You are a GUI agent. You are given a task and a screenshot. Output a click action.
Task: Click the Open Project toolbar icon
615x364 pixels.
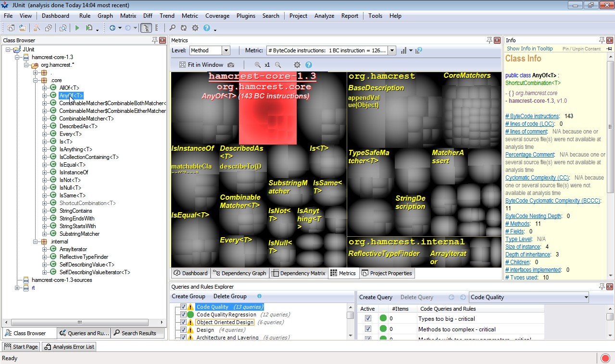pos(22,28)
